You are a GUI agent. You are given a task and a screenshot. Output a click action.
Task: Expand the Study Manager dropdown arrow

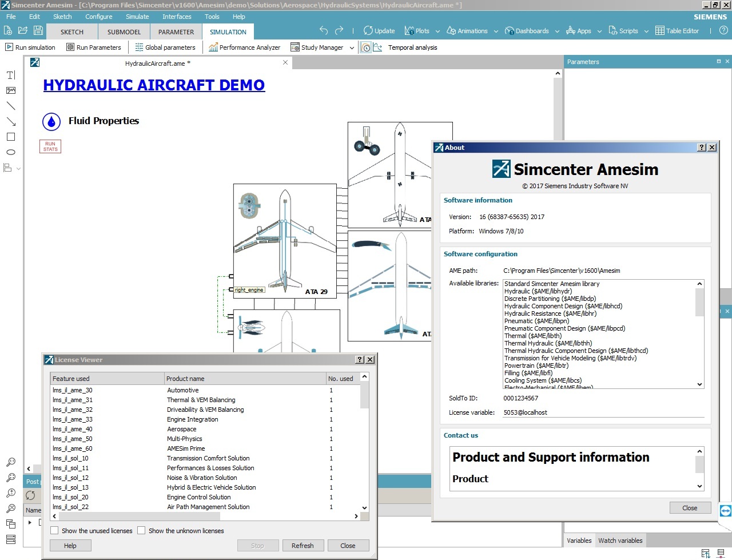point(352,48)
